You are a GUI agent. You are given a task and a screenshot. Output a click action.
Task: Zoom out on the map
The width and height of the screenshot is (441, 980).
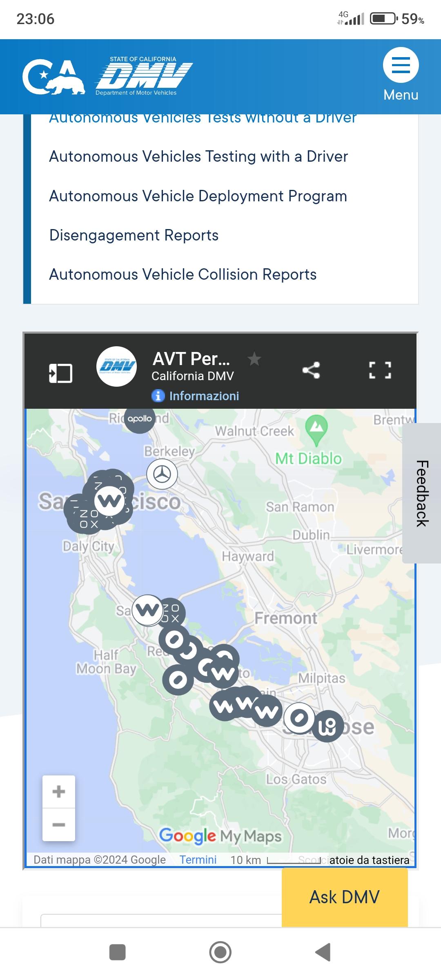point(59,824)
